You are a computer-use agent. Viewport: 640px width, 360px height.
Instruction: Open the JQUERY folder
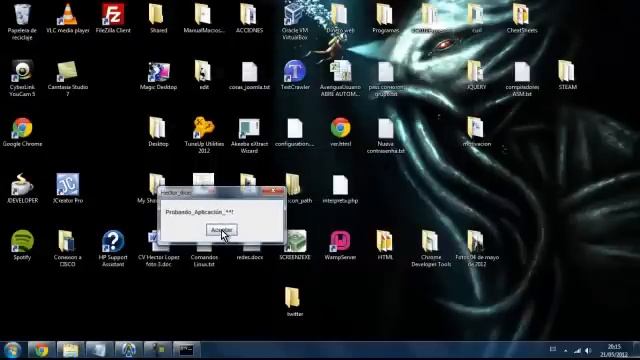[x=476, y=76]
